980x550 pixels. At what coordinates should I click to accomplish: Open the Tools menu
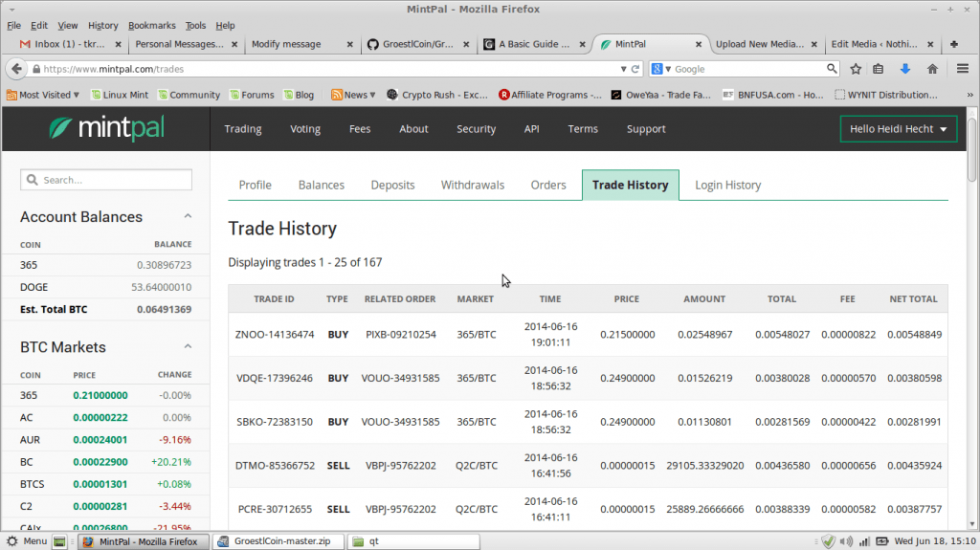(x=195, y=26)
